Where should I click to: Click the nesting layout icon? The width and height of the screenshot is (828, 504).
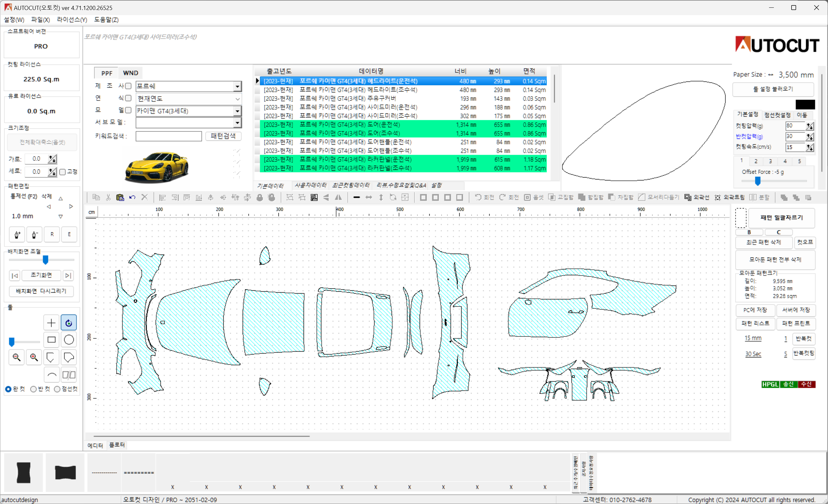(314, 197)
